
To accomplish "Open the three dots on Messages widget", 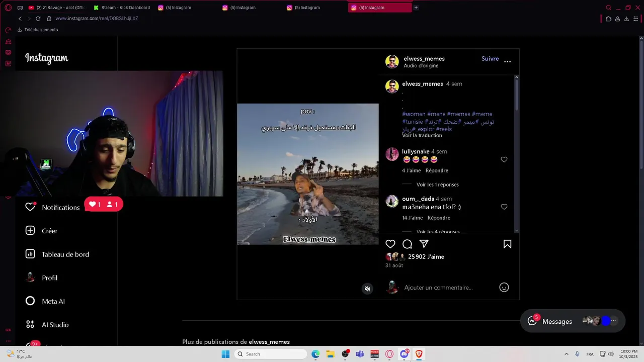I will coord(613,321).
